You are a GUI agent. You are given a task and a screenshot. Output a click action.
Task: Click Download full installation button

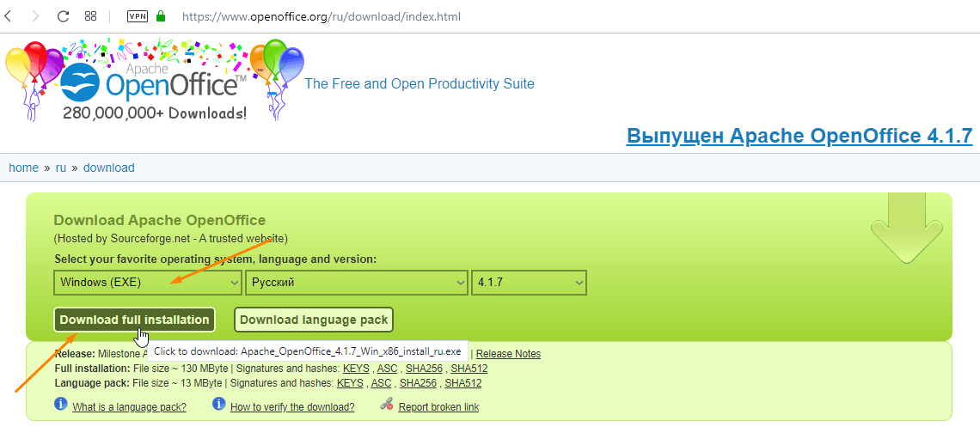coord(134,320)
